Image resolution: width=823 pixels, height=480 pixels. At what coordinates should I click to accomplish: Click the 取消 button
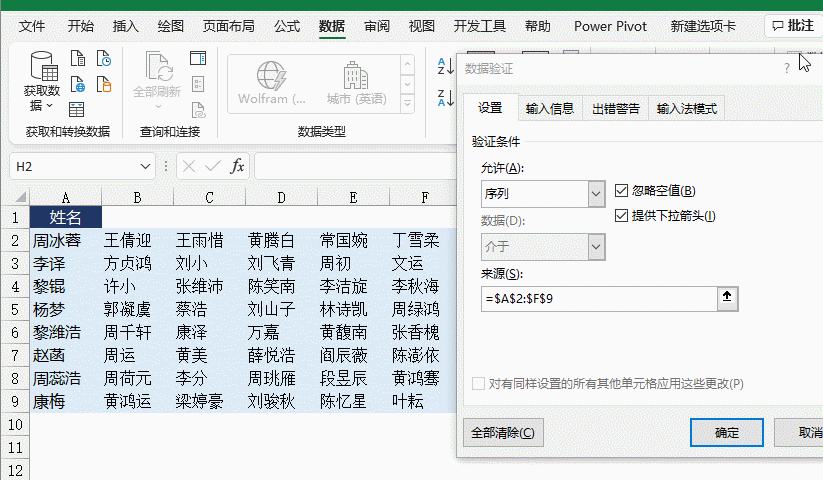(x=800, y=433)
